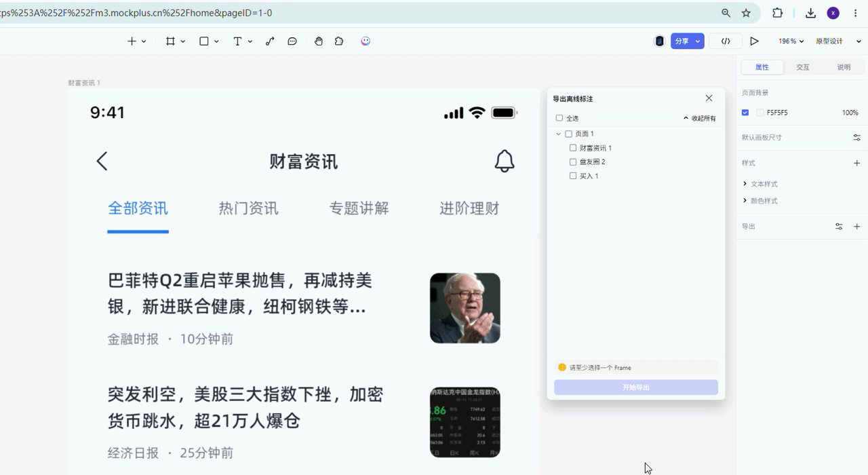
Task: Check the 财富资讯 1 frame checkbox
Action: (573, 148)
